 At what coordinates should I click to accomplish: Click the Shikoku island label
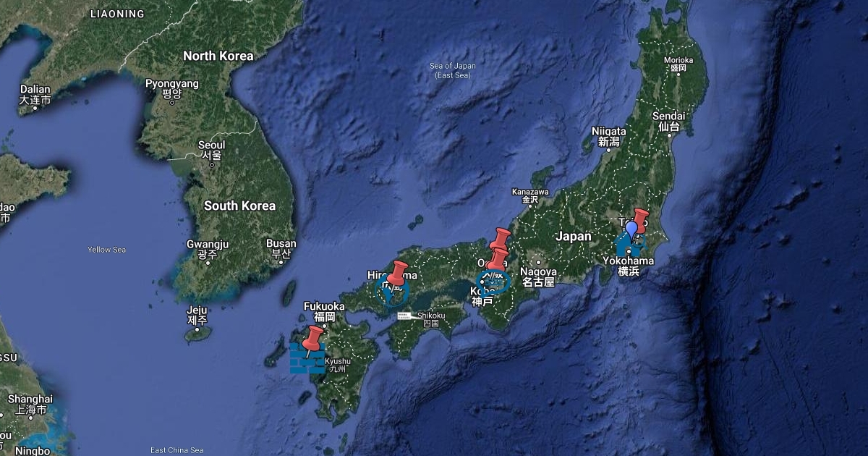coord(431,319)
